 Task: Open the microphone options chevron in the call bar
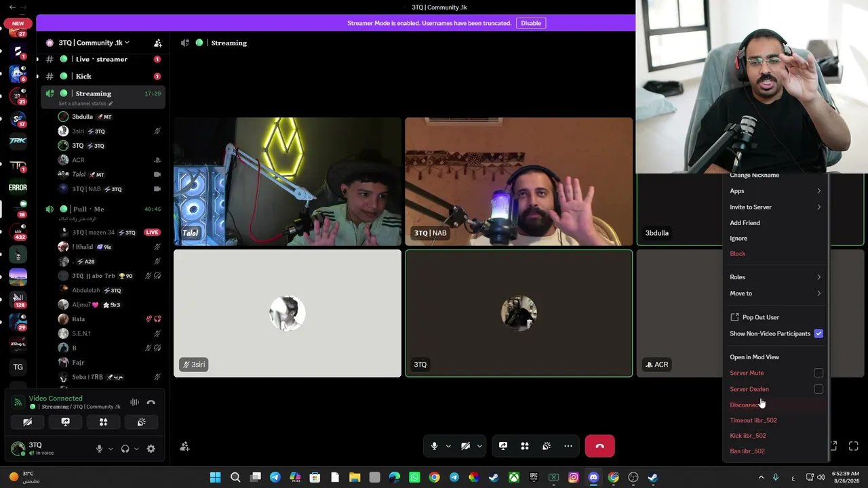point(449,446)
